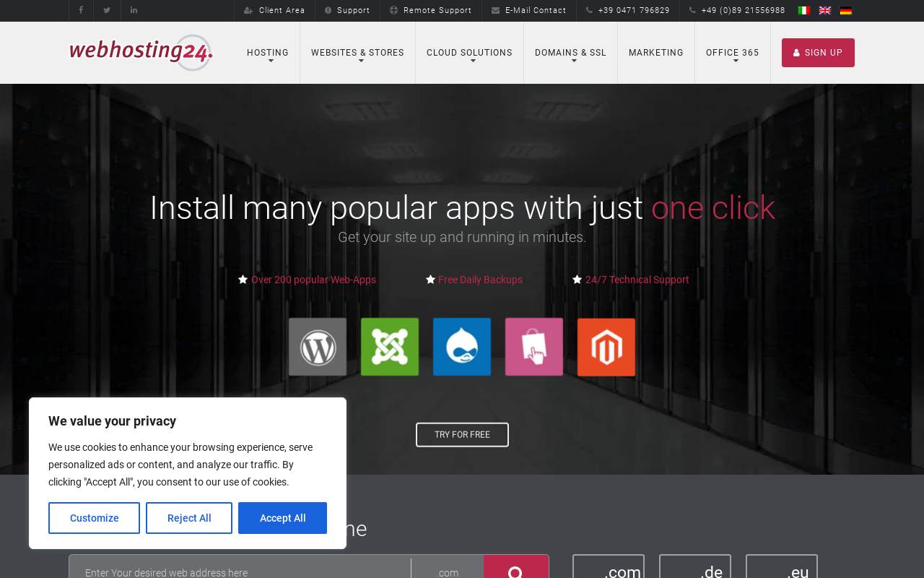Click Reject All cookies button
The width and height of the screenshot is (924, 578).
[x=189, y=518]
